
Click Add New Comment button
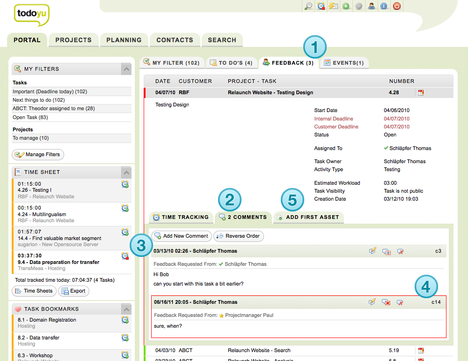182,236
